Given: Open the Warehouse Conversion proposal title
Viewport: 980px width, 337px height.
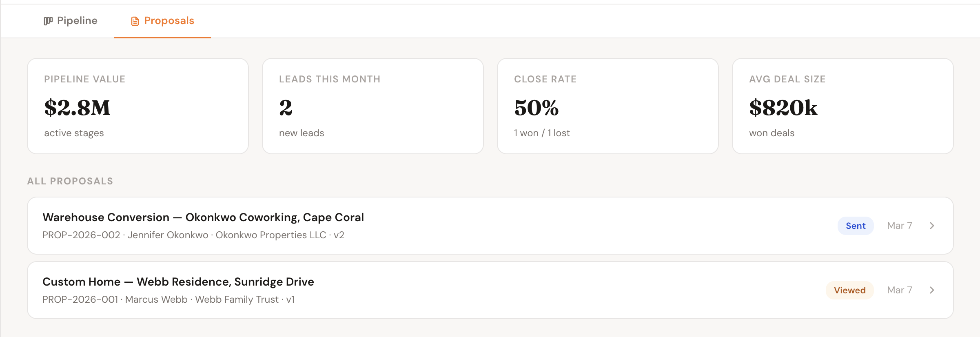Looking at the screenshot, I should click(x=203, y=217).
